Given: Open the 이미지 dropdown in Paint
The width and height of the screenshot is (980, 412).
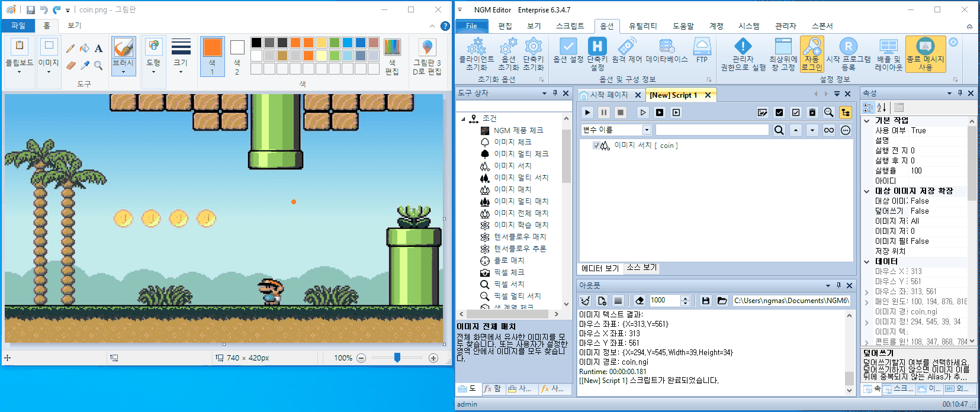Looking at the screenshot, I should [49, 72].
